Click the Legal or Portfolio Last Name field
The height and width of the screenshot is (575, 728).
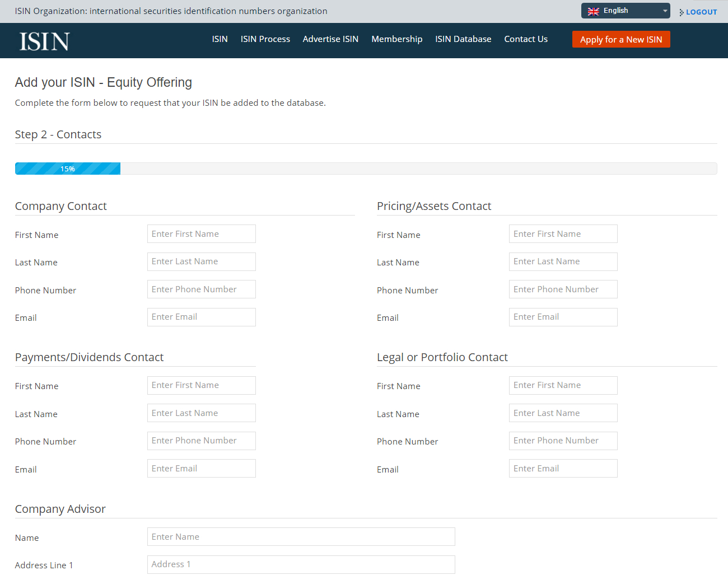point(563,413)
